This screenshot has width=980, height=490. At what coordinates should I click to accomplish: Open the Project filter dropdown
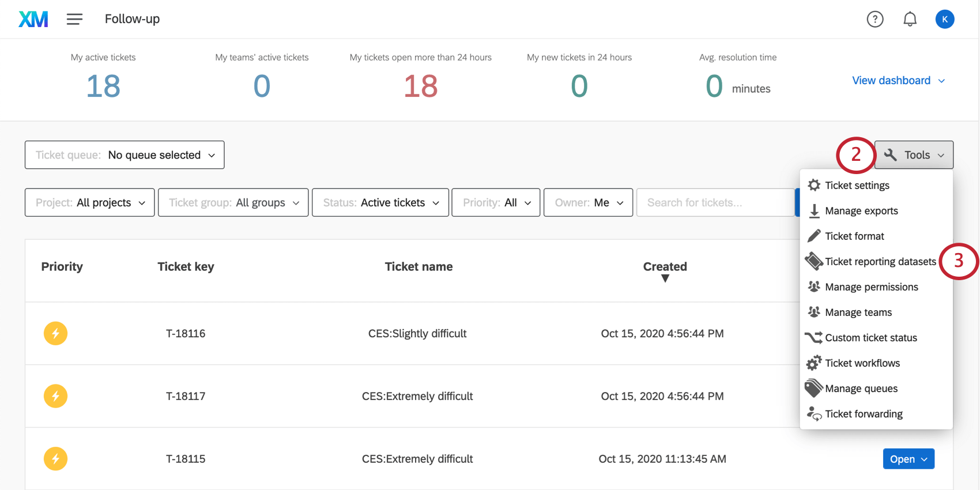(x=89, y=202)
